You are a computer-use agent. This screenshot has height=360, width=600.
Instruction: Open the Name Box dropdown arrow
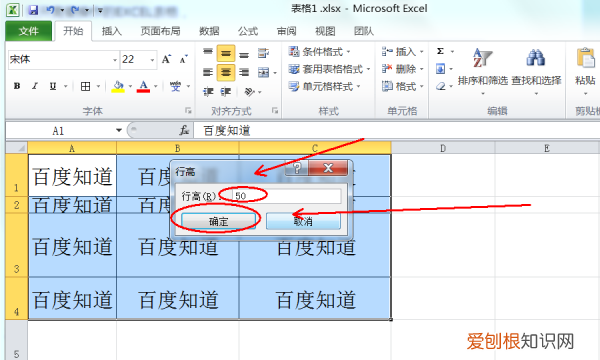pyautogui.click(x=119, y=130)
